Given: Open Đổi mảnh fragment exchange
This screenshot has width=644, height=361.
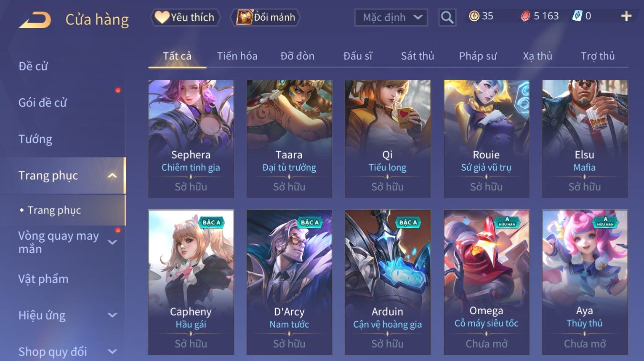Looking at the screenshot, I should point(265,17).
